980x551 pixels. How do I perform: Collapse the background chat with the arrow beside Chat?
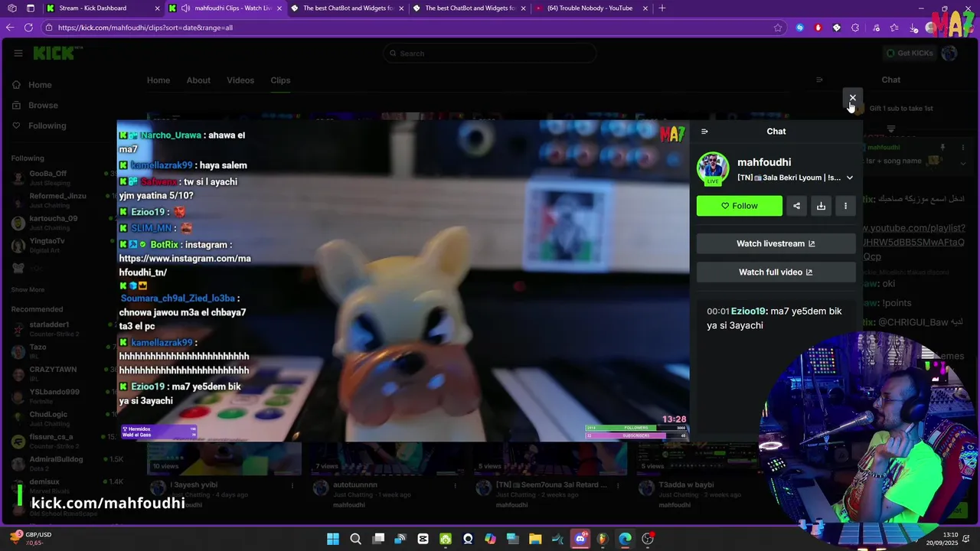pyautogui.click(x=819, y=80)
